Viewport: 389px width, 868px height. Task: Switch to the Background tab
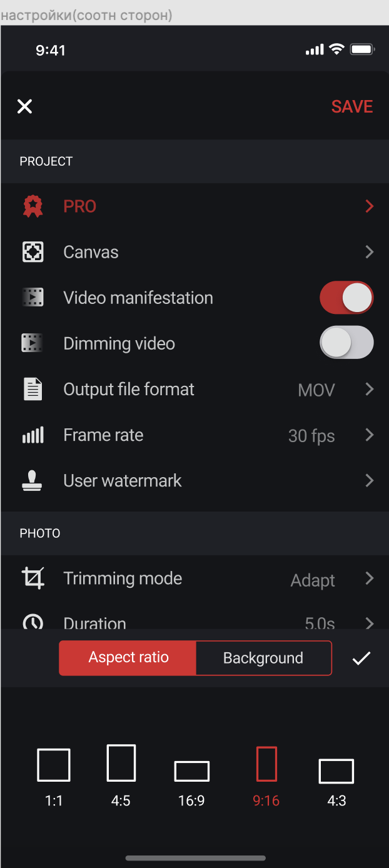(x=263, y=658)
